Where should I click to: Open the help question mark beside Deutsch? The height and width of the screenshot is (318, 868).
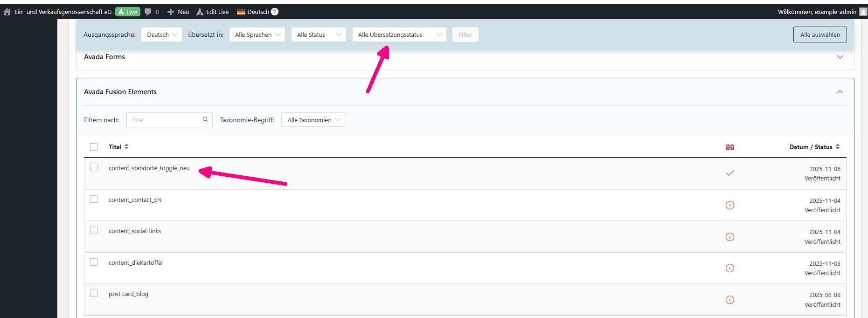click(275, 12)
